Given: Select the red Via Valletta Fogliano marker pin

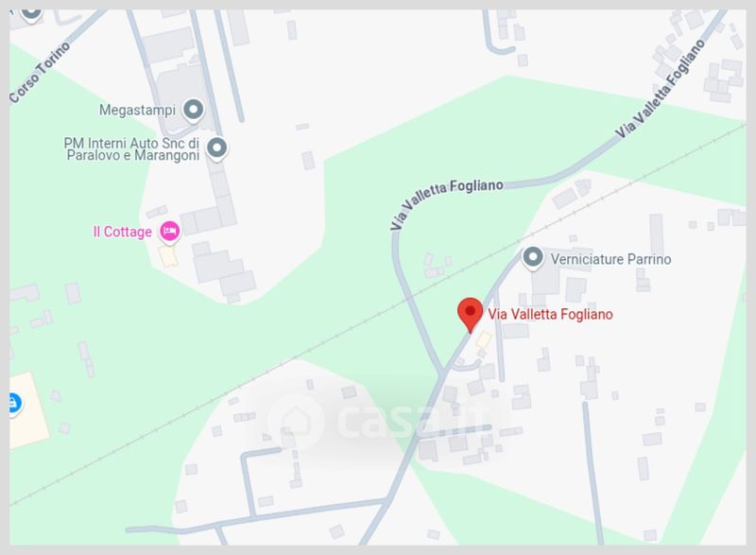Looking at the screenshot, I should (470, 315).
